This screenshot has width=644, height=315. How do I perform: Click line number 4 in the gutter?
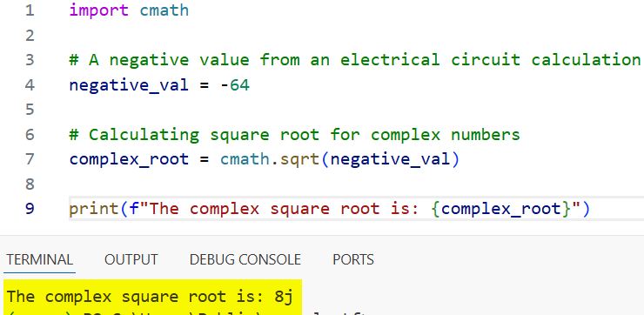(30, 85)
